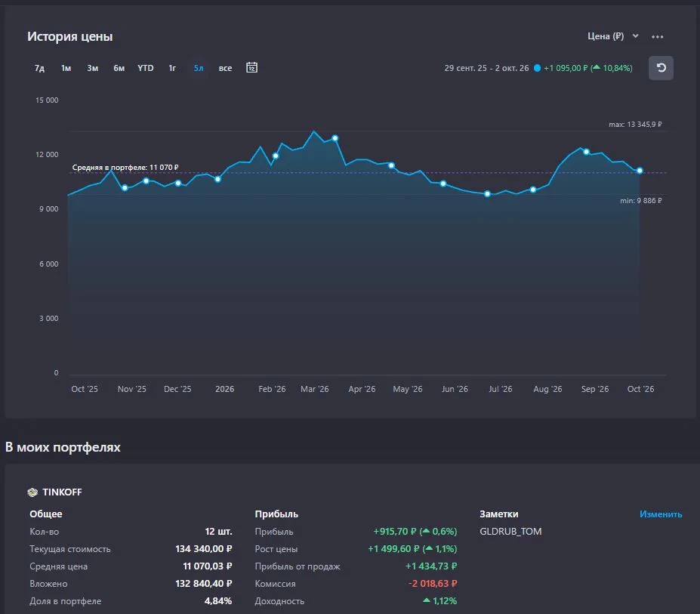Click the current value 134 340,00 ₽

[x=204, y=549]
